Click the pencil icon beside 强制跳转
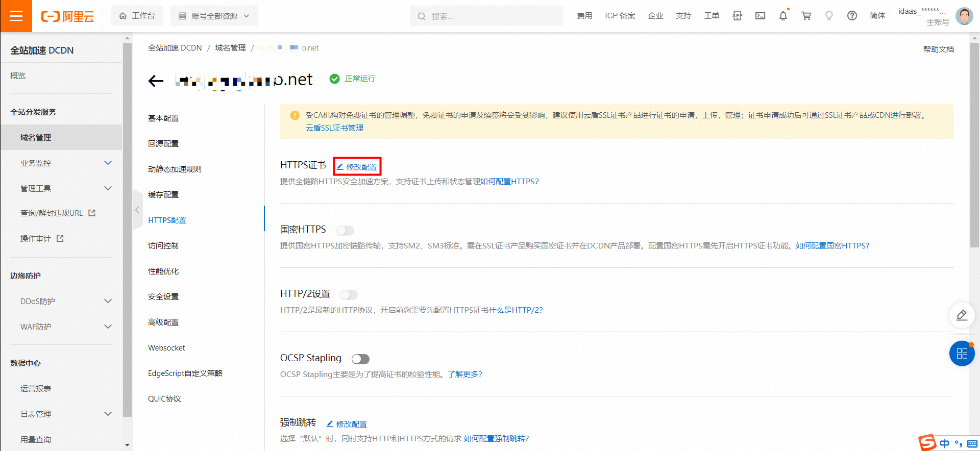This screenshot has width=980, height=451. [330, 424]
